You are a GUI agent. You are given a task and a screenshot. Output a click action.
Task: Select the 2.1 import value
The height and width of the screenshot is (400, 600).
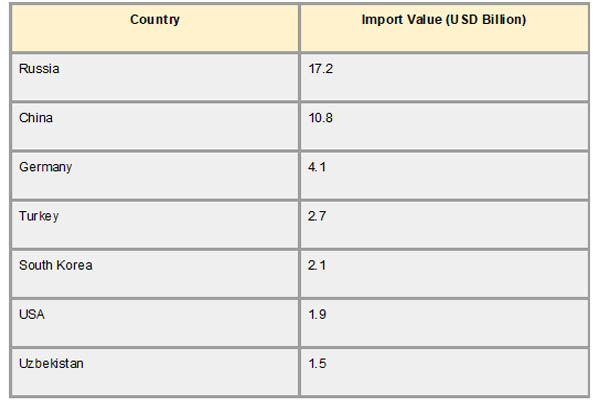(317, 265)
